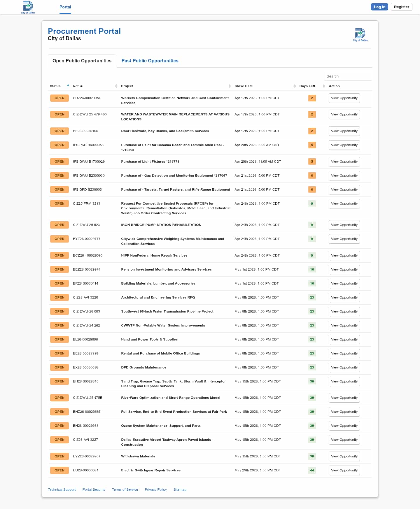
Task: Sort table by Close Date column
Action: click(x=294, y=86)
